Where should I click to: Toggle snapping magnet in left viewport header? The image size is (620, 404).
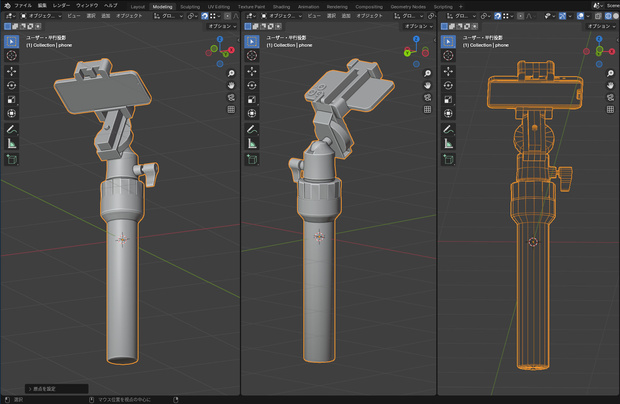tap(204, 16)
